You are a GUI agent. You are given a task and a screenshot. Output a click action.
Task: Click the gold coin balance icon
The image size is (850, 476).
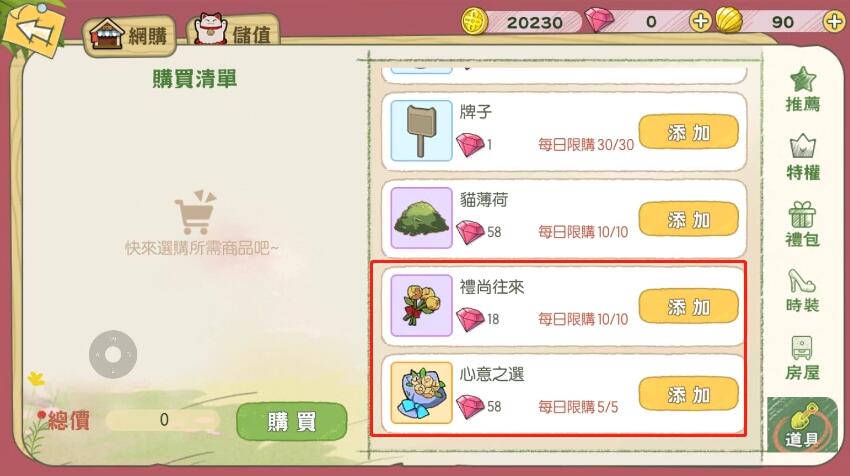click(474, 22)
